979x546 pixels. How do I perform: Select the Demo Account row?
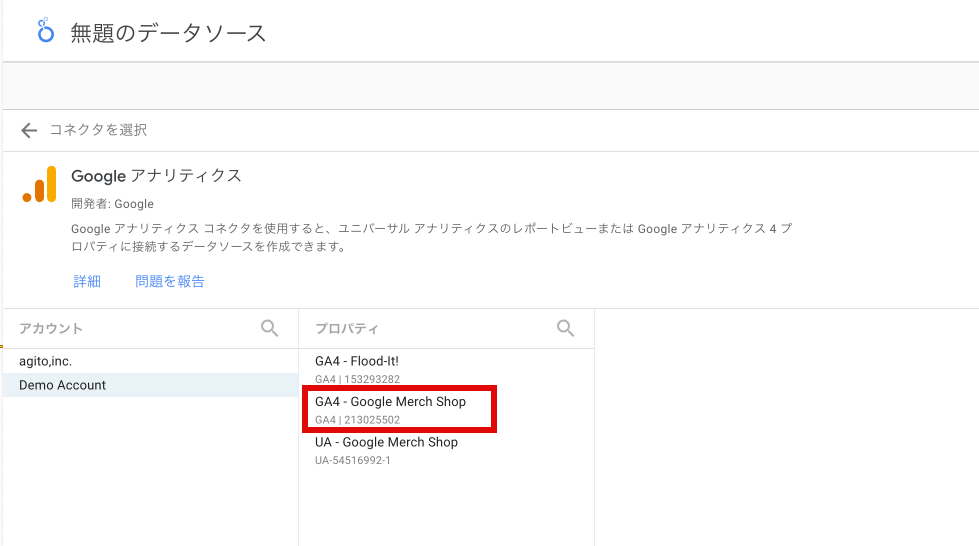point(150,385)
